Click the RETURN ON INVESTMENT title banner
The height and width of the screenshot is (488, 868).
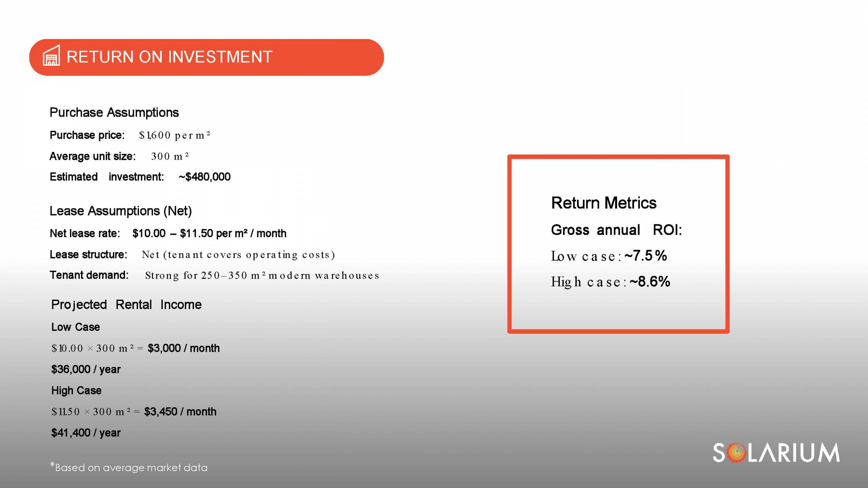[206, 57]
